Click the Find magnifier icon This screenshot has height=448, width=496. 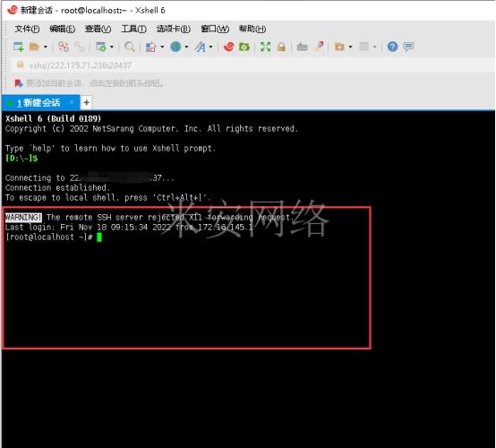130,47
